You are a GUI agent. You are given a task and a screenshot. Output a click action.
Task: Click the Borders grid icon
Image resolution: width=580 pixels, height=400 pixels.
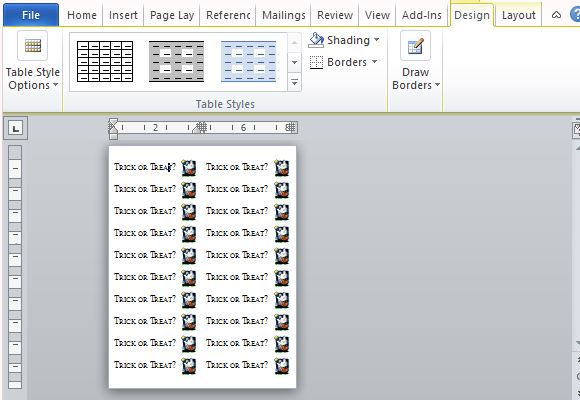click(x=316, y=62)
